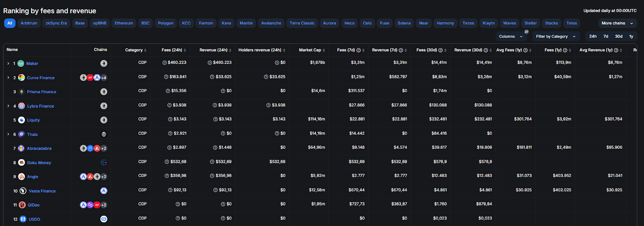Click the chain icon in USDO row
The width and height of the screenshot is (644, 226).
pos(104,219)
